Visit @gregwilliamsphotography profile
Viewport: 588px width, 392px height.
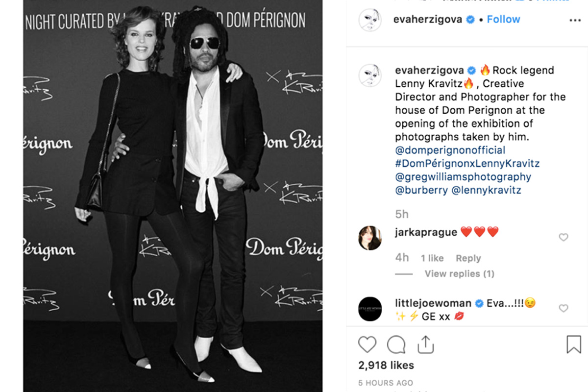click(463, 177)
